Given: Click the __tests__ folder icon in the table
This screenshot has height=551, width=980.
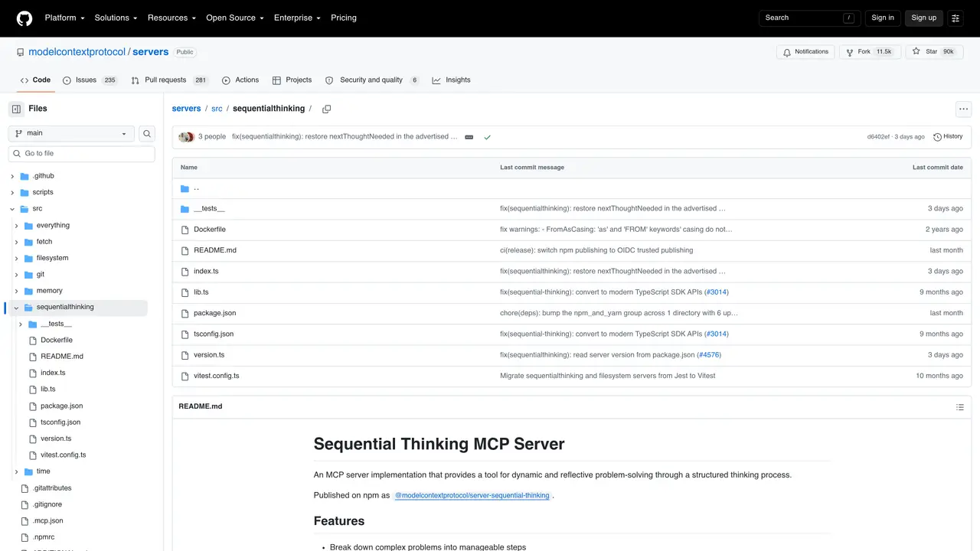Looking at the screenshot, I should (x=185, y=209).
